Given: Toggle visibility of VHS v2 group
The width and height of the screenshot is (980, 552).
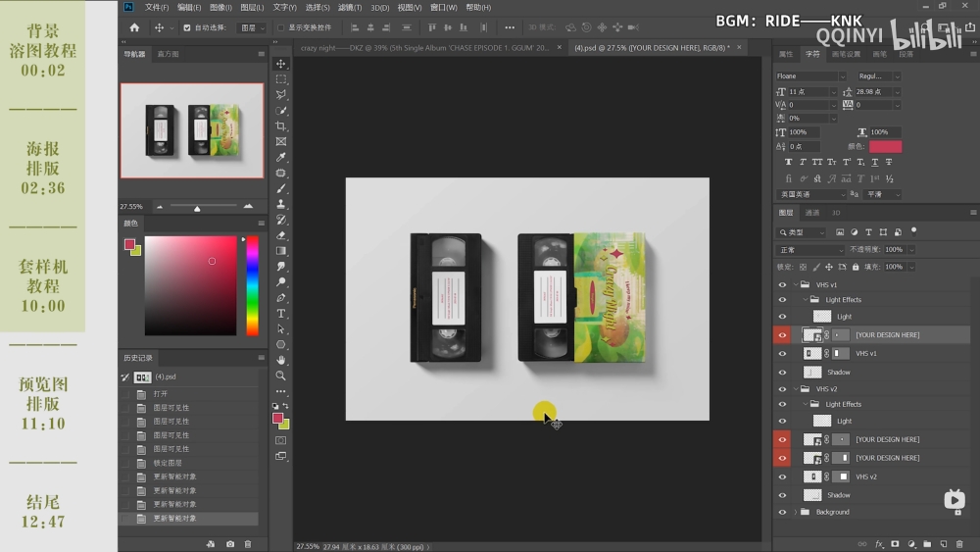Looking at the screenshot, I should 782,389.
